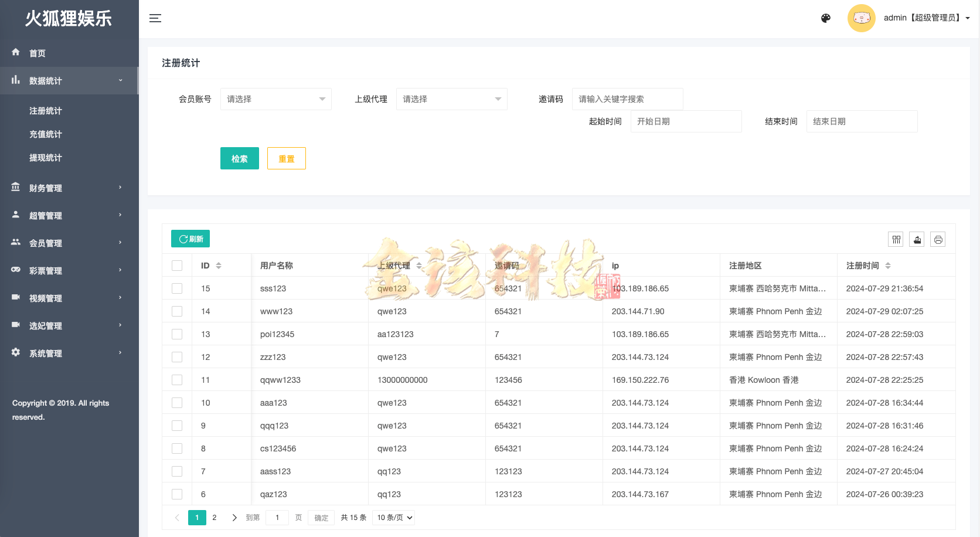The height and width of the screenshot is (537, 980).
Task: Collapse the sidebar with the hamburger icon
Action: (x=155, y=18)
